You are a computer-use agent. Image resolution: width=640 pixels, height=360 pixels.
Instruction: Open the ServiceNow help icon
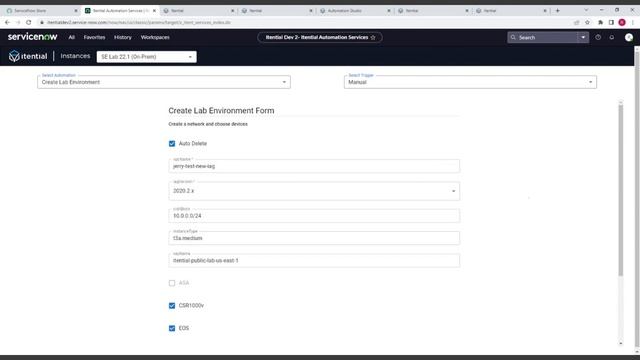pos(598,38)
